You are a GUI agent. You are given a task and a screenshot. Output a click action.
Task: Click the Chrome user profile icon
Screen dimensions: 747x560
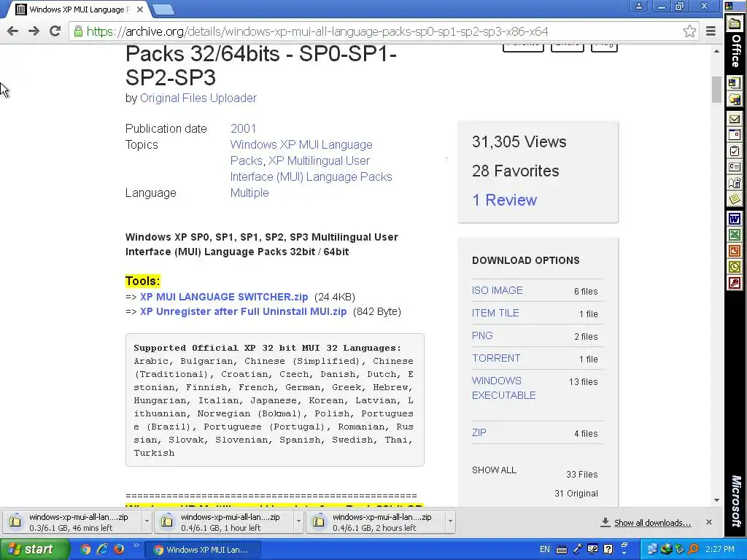[639, 6]
